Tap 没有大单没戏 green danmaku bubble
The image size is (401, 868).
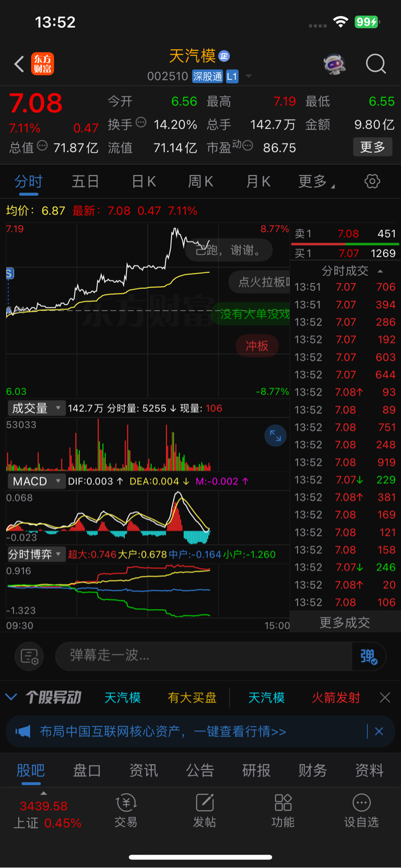252,314
